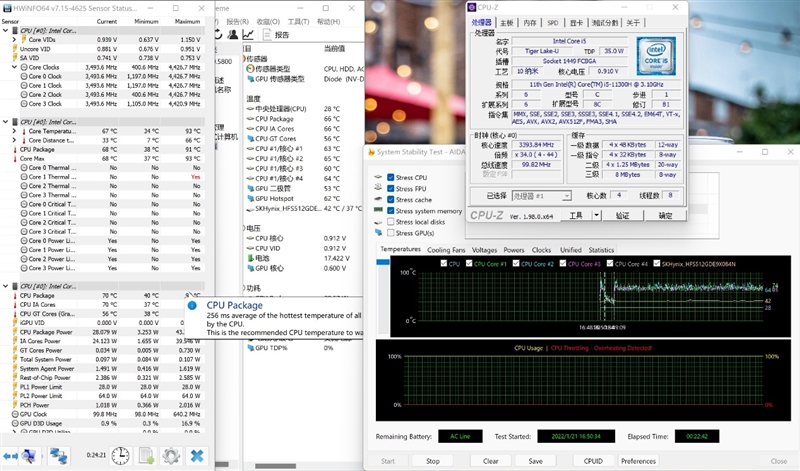Click the CPU-Z title bar app icon

click(472, 7)
